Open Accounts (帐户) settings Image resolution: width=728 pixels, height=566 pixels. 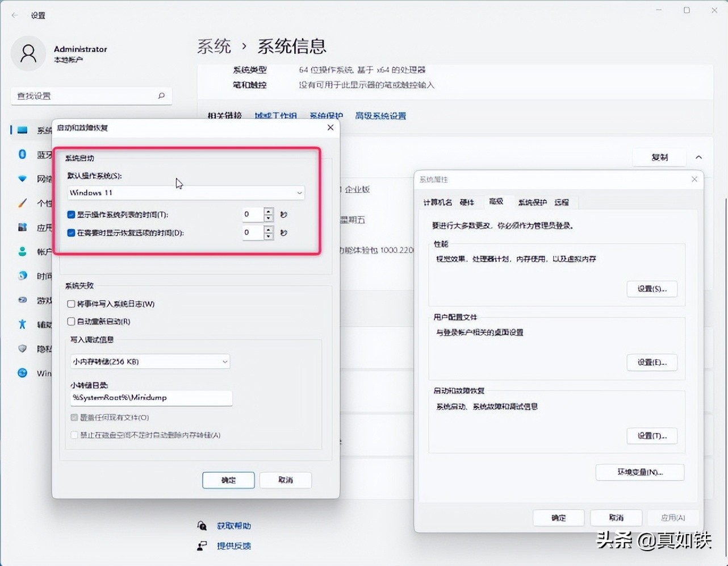pyautogui.click(x=22, y=251)
